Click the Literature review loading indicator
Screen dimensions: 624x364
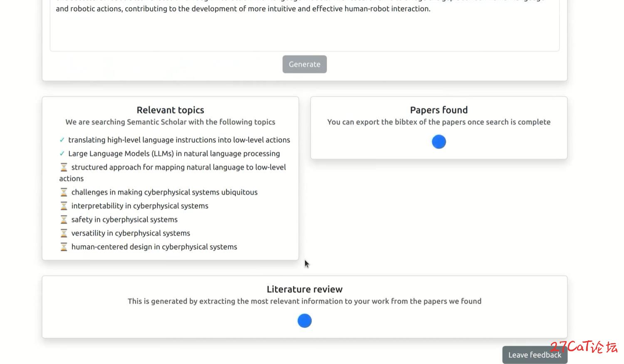point(305,321)
